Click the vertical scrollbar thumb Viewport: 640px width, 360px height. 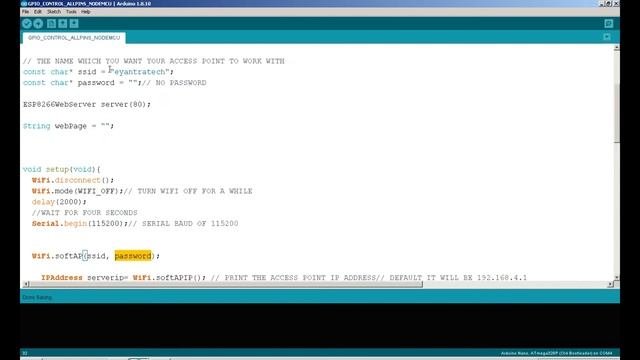tap(616, 112)
